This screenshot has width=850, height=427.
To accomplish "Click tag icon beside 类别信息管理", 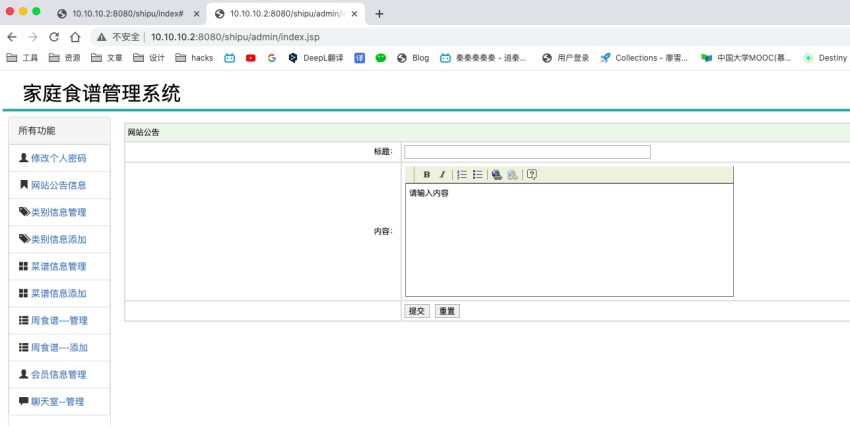I will (24, 212).
